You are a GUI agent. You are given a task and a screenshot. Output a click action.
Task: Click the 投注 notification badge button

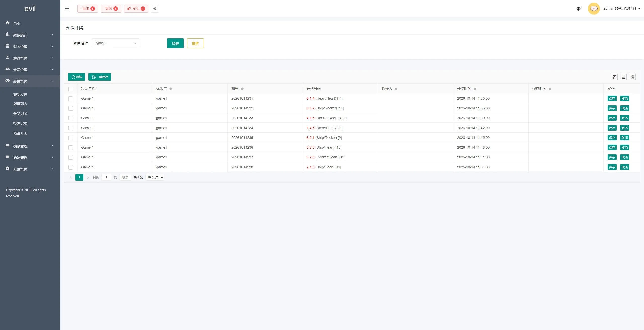click(x=136, y=9)
